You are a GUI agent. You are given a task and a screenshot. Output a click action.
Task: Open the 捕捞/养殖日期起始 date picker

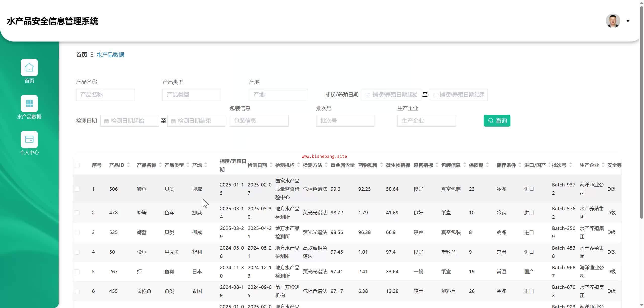tap(391, 95)
